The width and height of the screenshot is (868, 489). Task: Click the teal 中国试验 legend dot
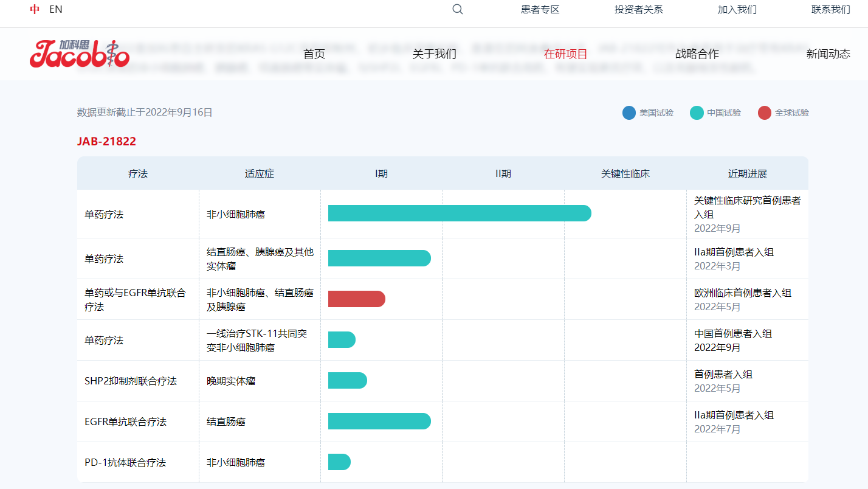[697, 113]
